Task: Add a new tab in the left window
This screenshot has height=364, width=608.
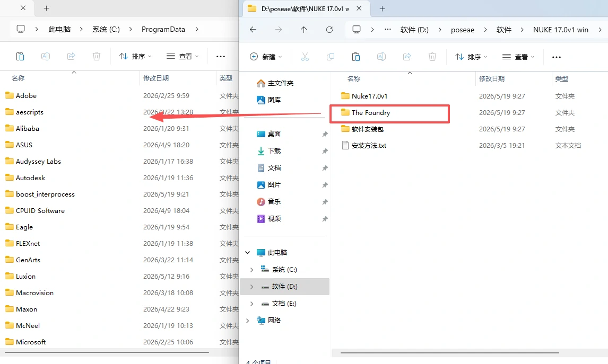Action: coord(46,8)
